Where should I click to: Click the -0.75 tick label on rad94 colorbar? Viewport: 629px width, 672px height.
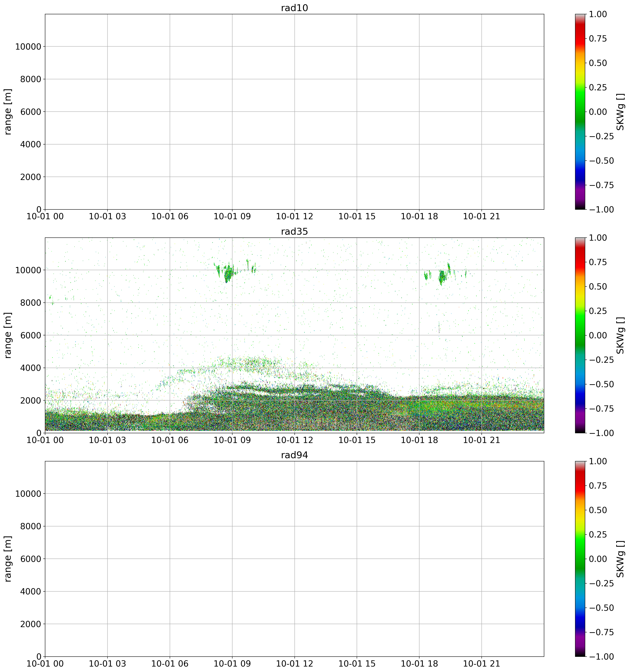[601, 632]
